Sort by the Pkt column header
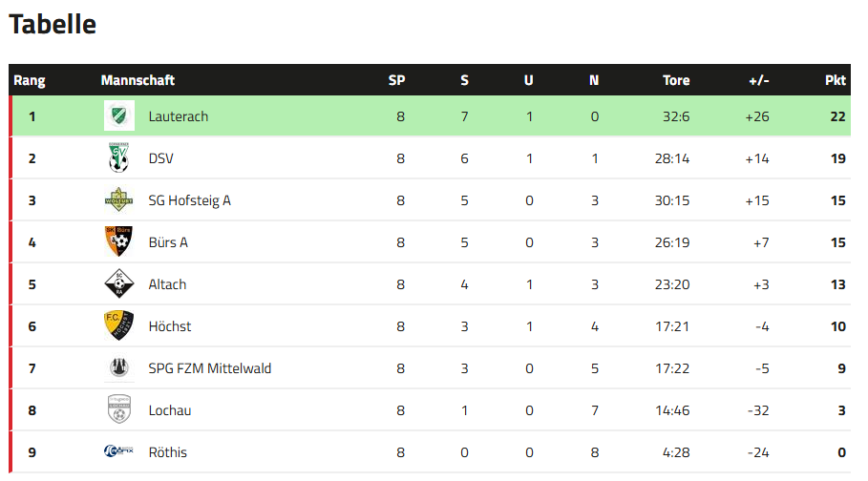 tap(836, 80)
